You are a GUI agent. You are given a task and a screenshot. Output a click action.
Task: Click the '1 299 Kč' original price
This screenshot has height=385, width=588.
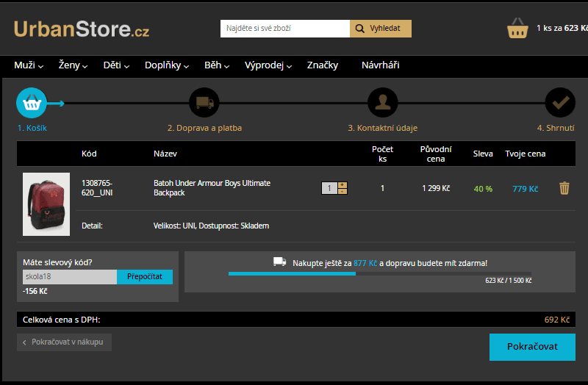pos(436,188)
